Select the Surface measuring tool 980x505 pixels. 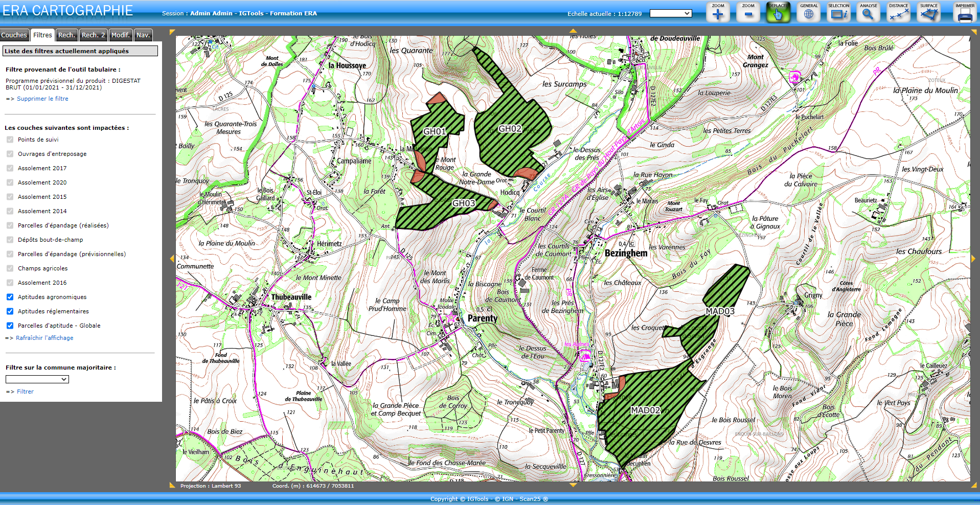[928, 13]
